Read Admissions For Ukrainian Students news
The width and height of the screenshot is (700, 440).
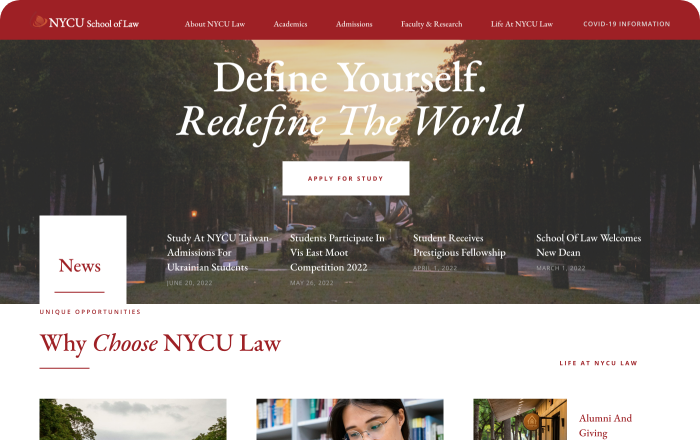coord(219,253)
